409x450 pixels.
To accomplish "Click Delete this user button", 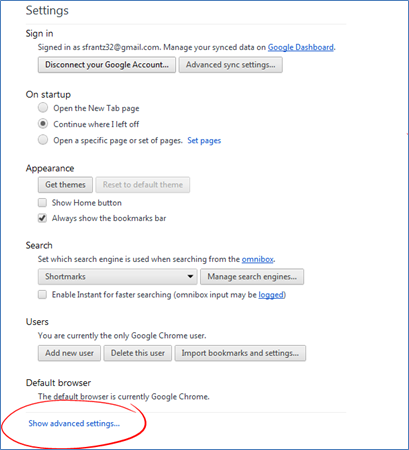I will coord(138,353).
